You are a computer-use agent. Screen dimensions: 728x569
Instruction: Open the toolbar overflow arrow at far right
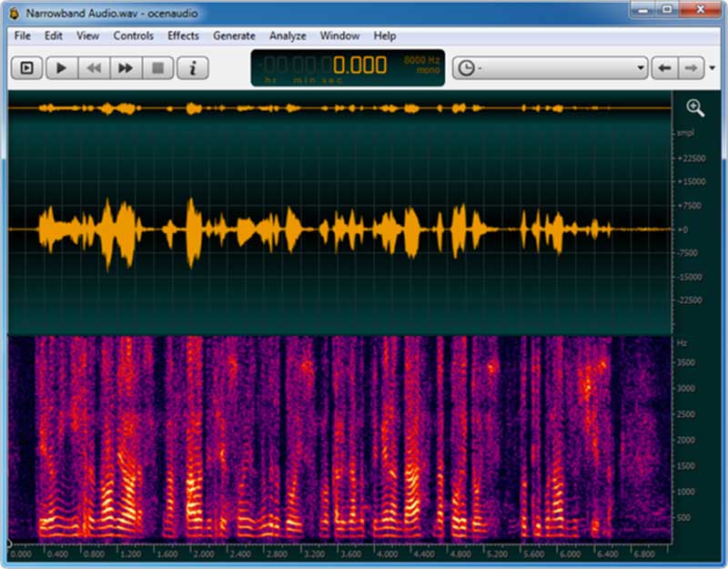pyautogui.click(x=713, y=68)
